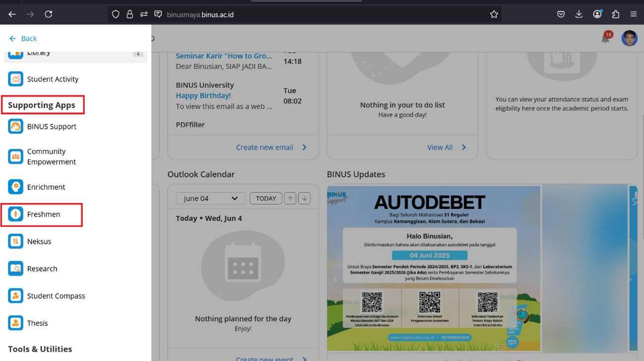Open the Student Compass icon

click(x=15, y=296)
